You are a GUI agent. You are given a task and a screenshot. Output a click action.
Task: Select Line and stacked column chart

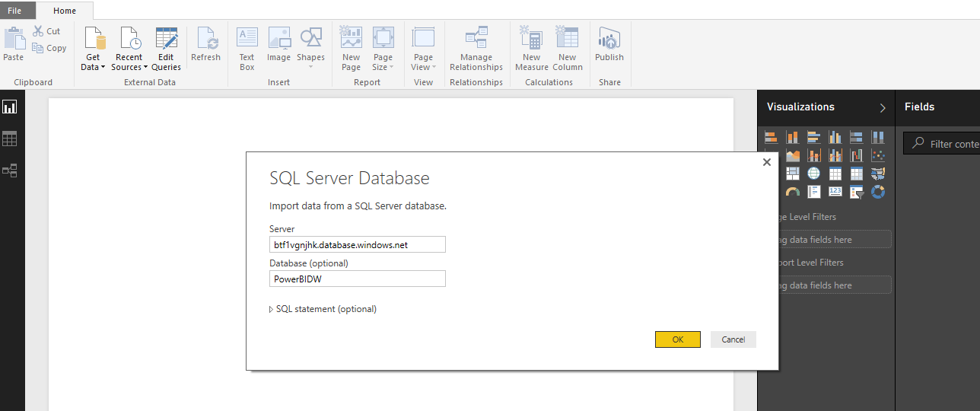[x=813, y=155]
